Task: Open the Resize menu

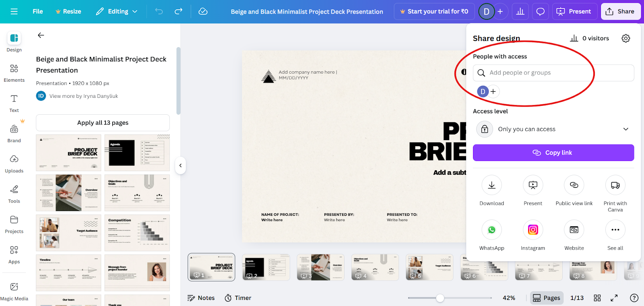Action: click(68, 11)
